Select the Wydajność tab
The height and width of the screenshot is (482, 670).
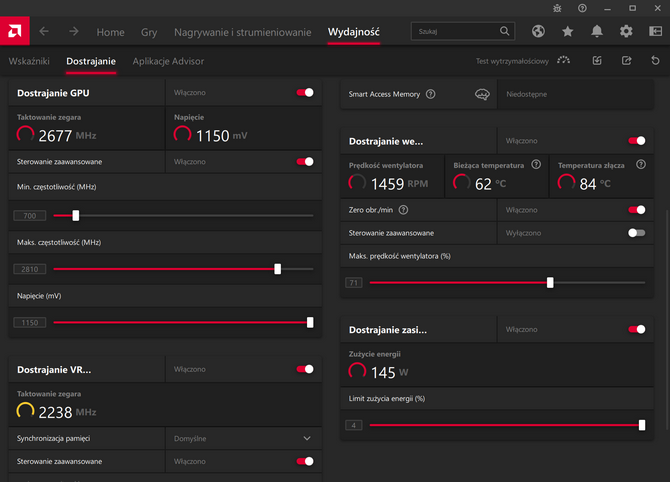(x=353, y=32)
